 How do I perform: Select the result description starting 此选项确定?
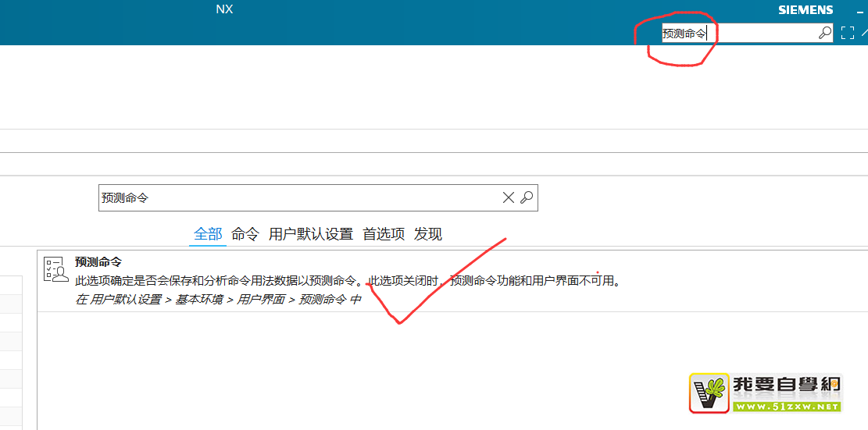[x=347, y=281]
